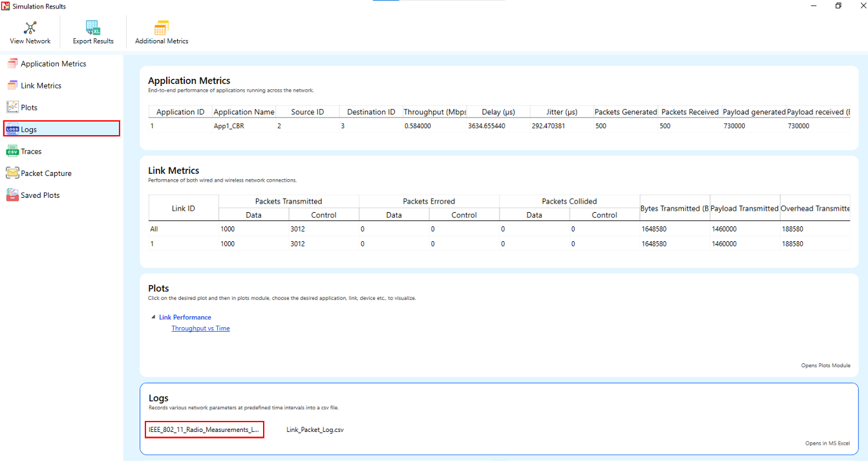The height and width of the screenshot is (461, 868).
Task: Click the View Network icon
Action: coord(30,28)
